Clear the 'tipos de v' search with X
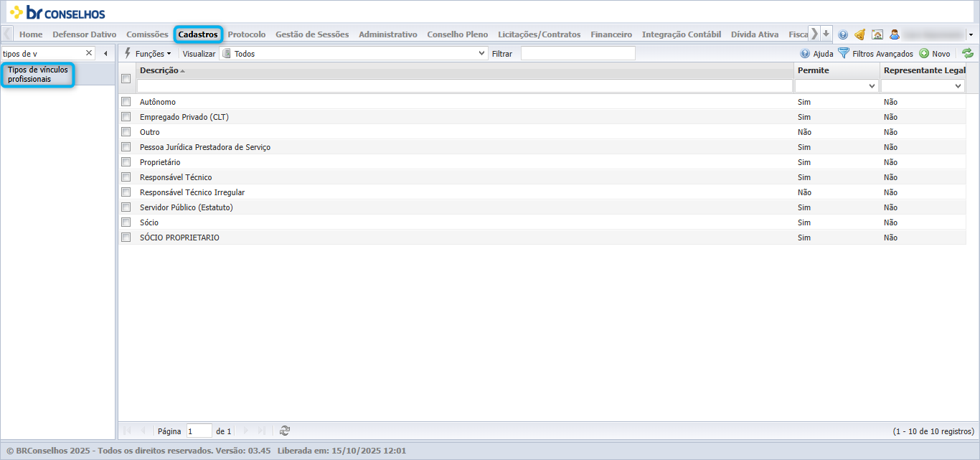 click(90, 53)
